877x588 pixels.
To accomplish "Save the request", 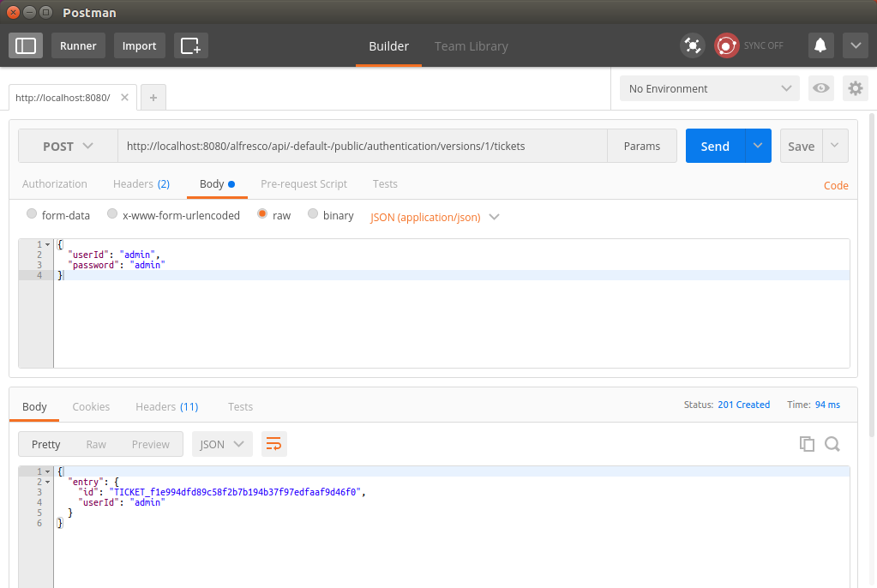I will (x=801, y=146).
